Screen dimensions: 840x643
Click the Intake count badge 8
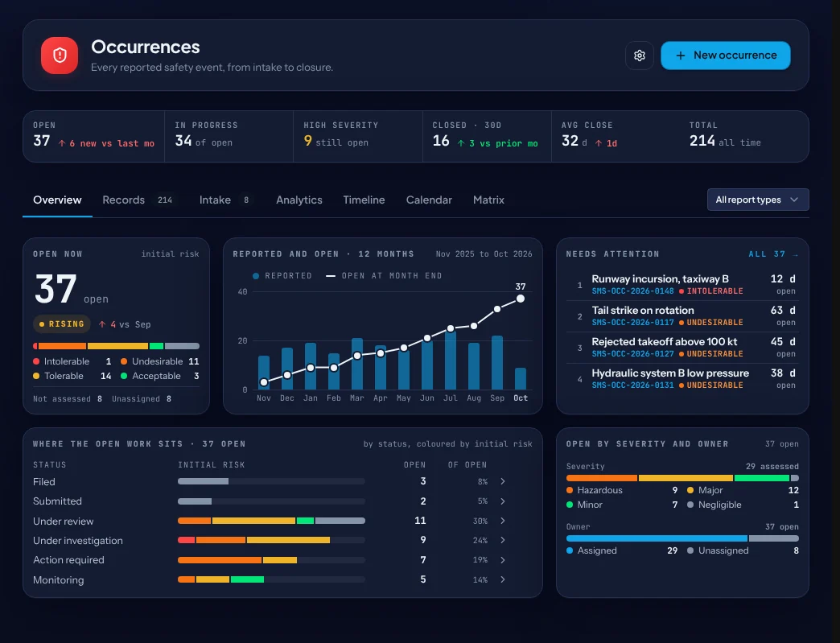(x=246, y=200)
